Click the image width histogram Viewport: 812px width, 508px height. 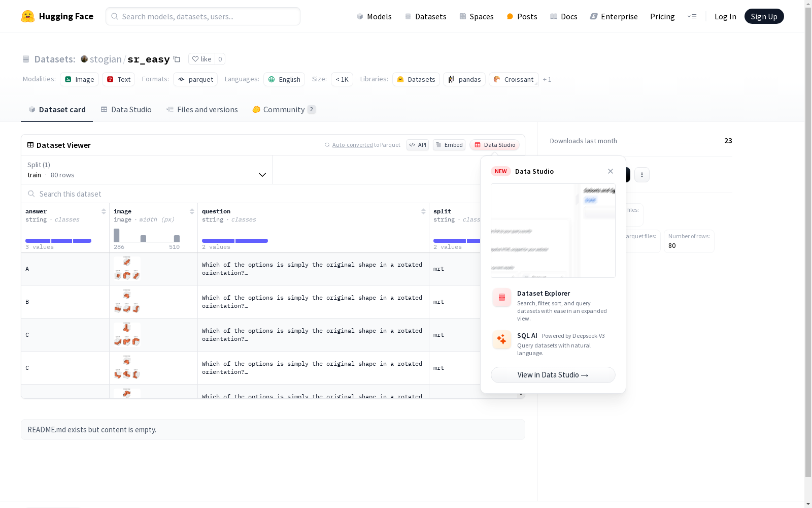coord(147,235)
